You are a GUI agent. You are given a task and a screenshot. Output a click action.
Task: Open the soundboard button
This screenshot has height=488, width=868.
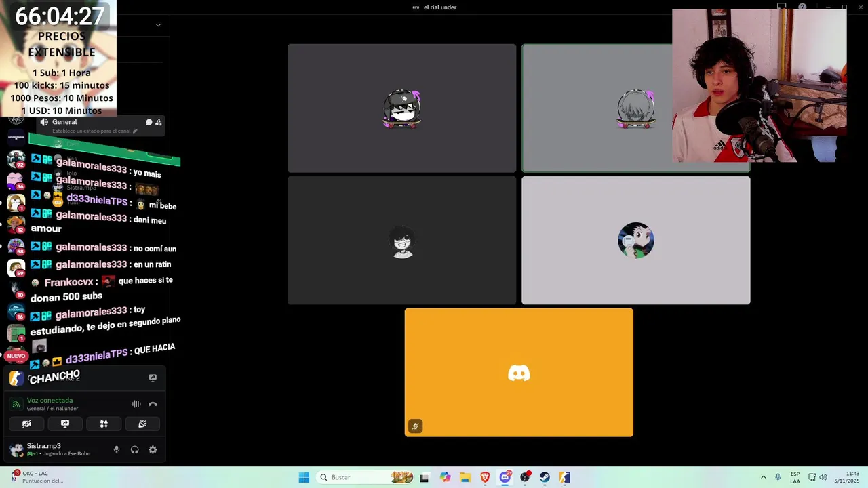(x=142, y=424)
